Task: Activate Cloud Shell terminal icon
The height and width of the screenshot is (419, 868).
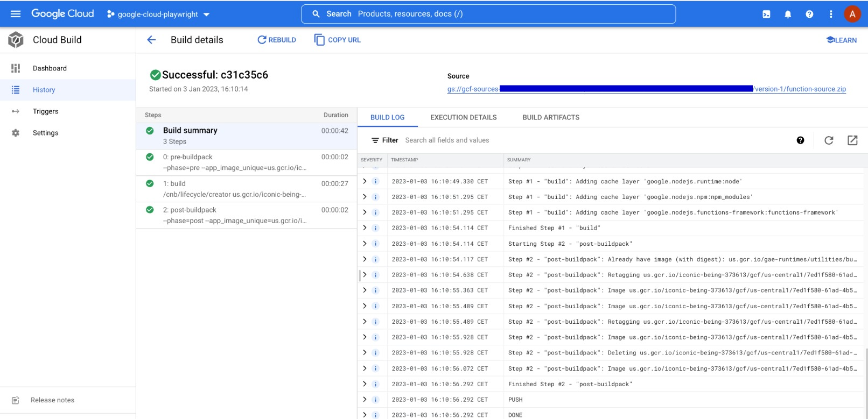Action: (x=766, y=15)
